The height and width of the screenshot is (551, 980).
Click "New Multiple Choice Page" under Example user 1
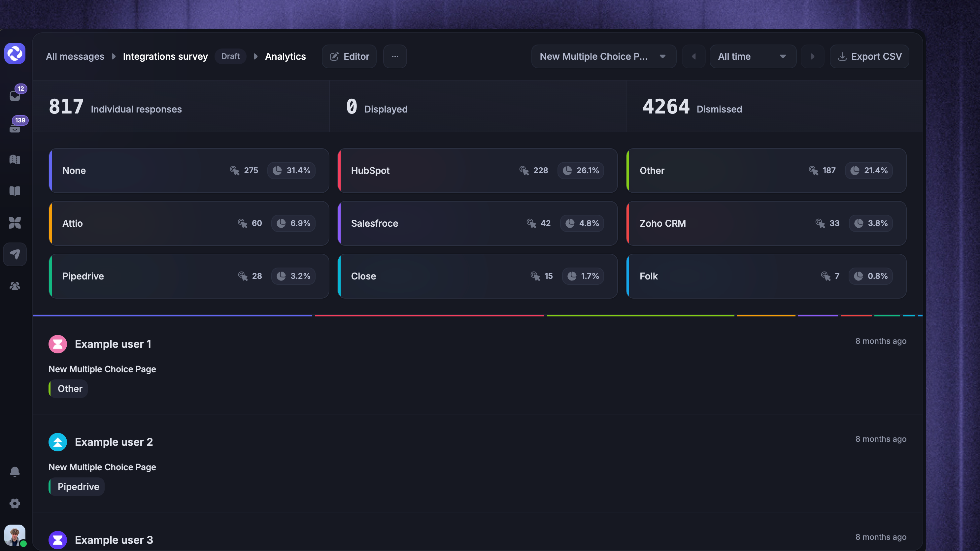tap(102, 369)
